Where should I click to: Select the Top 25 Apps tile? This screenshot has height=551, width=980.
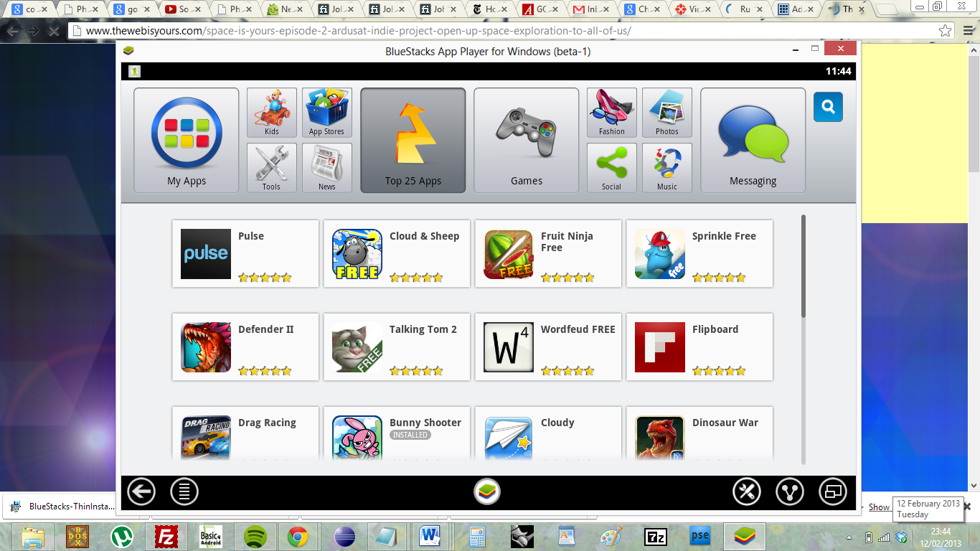pyautogui.click(x=413, y=141)
